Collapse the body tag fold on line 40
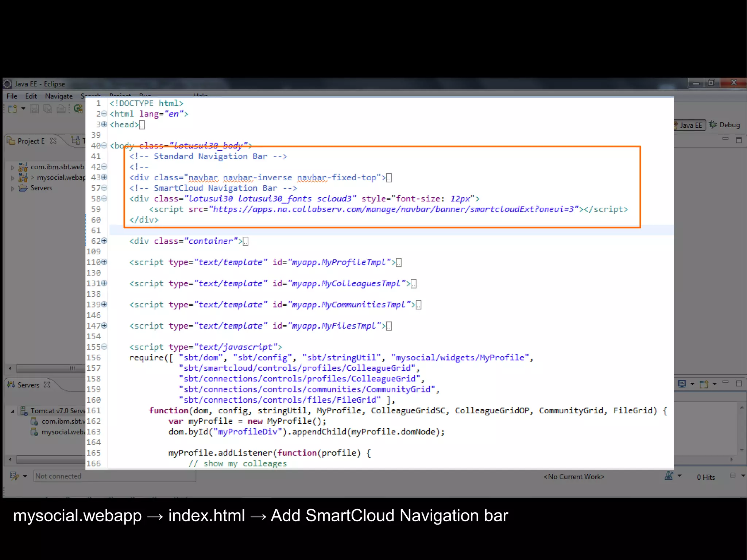This screenshot has width=747, height=560. click(104, 146)
